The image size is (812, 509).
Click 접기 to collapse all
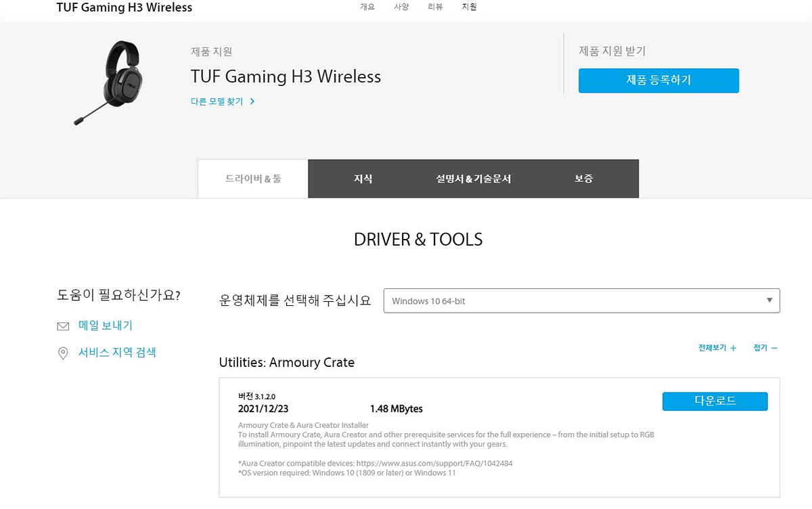tap(761, 348)
